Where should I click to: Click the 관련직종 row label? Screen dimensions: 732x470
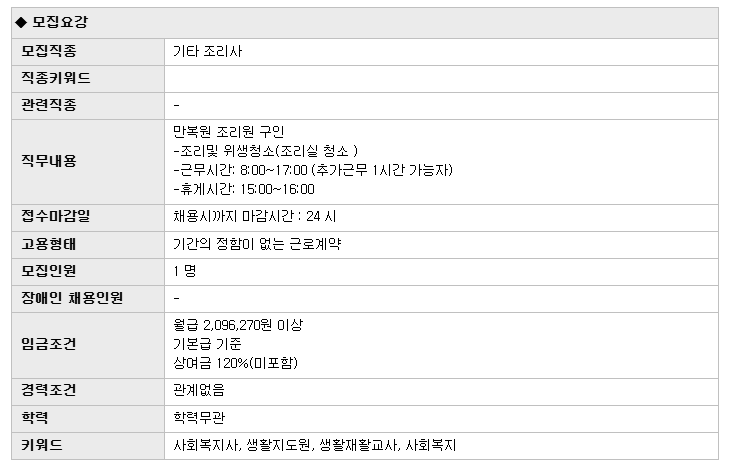coord(49,105)
